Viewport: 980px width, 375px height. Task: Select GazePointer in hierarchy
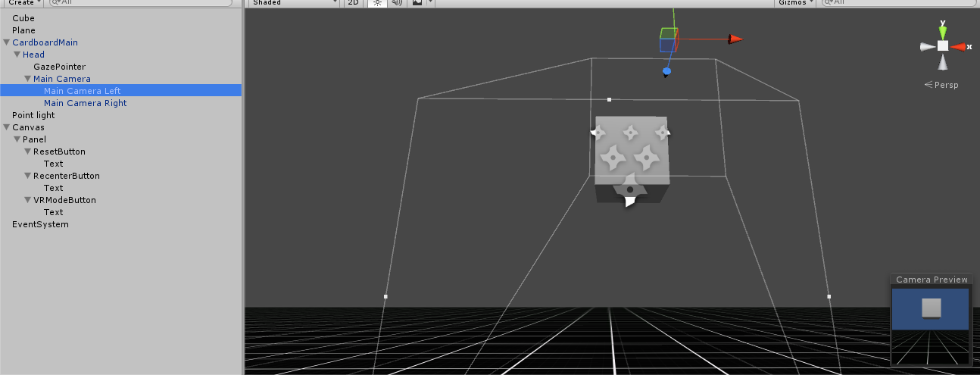click(x=121, y=67)
